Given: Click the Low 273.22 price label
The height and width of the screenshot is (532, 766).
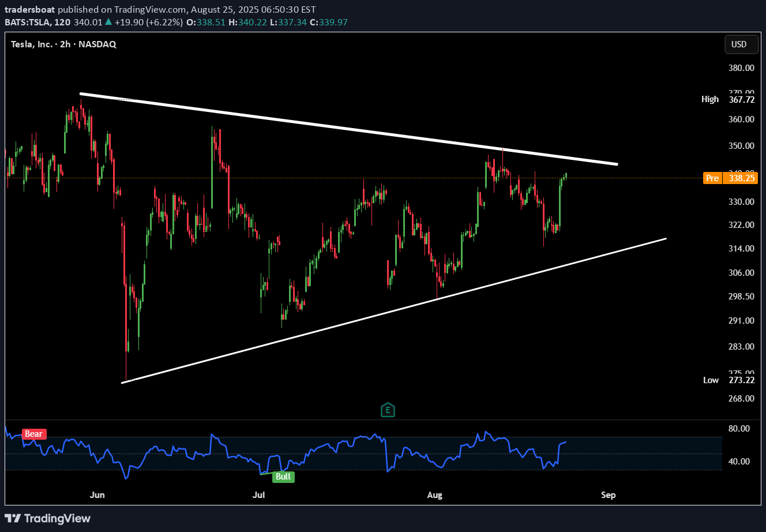Looking at the screenshot, I should tap(729, 380).
